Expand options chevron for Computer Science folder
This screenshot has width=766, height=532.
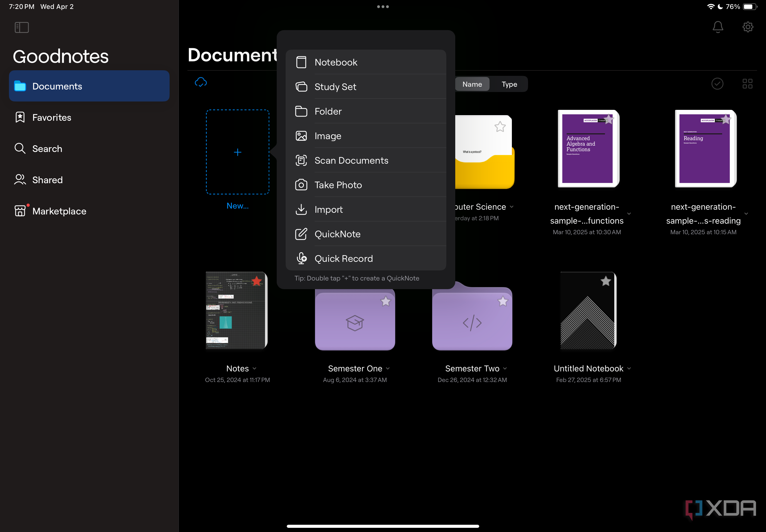click(x=512, y=207)
